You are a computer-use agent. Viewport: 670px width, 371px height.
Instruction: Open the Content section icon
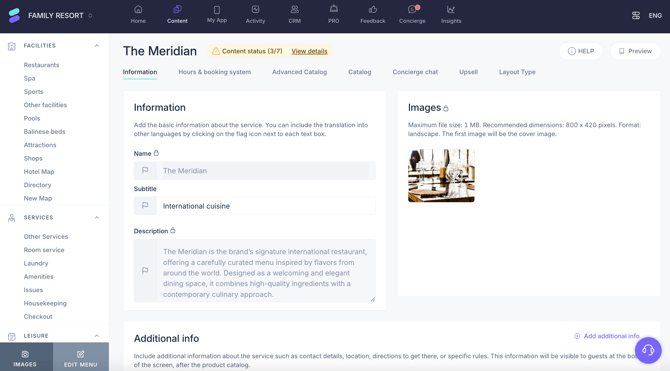click(x=177, y=9)
